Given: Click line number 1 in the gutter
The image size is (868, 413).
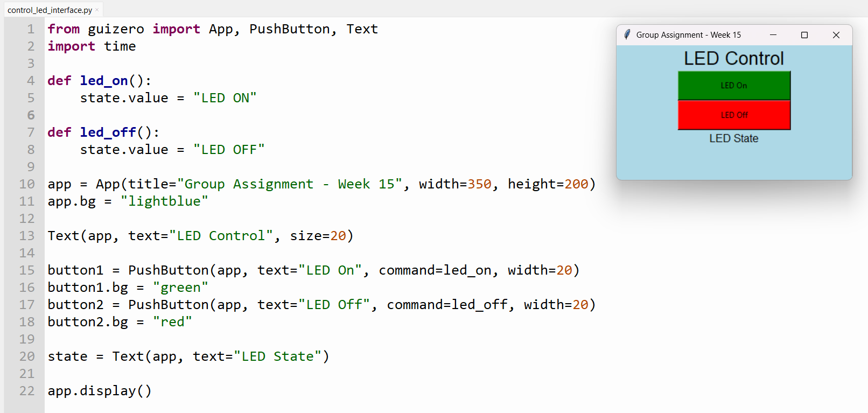Looking at the screenshot, I should [x=31, y=29].
